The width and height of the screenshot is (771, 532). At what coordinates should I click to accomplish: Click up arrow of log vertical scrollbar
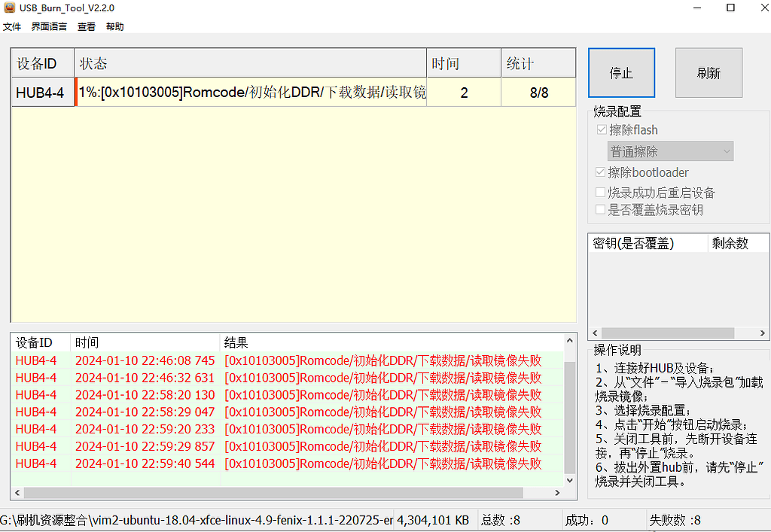coord(569,340)
